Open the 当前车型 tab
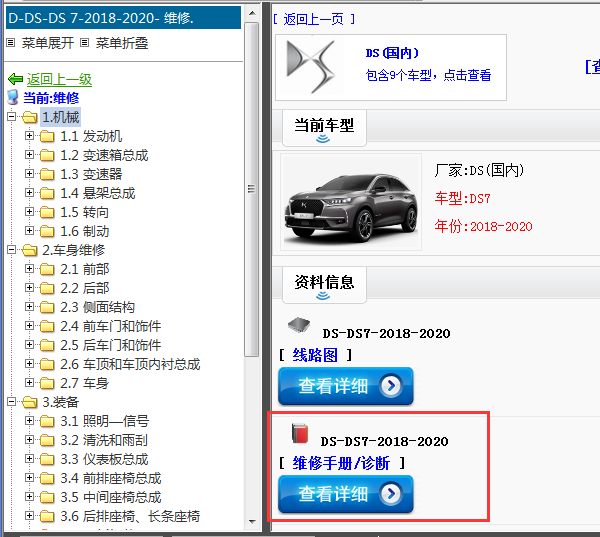The width and height of the screenshot is (600, 537). [x=324, y=127]
